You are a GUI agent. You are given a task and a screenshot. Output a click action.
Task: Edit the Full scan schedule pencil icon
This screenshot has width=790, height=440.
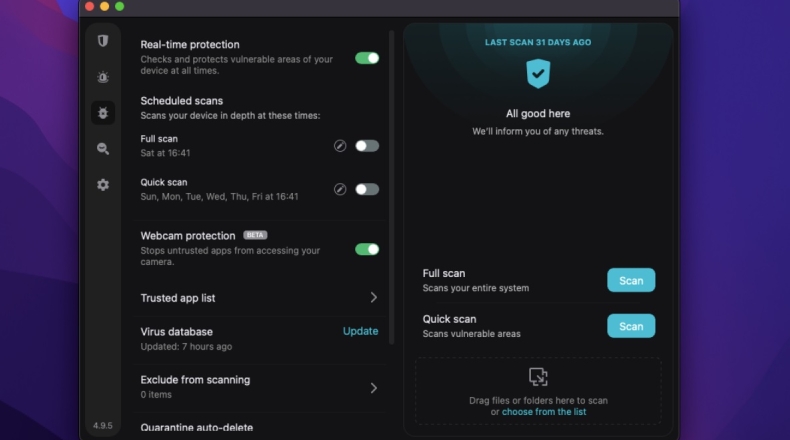coord(340,146)
